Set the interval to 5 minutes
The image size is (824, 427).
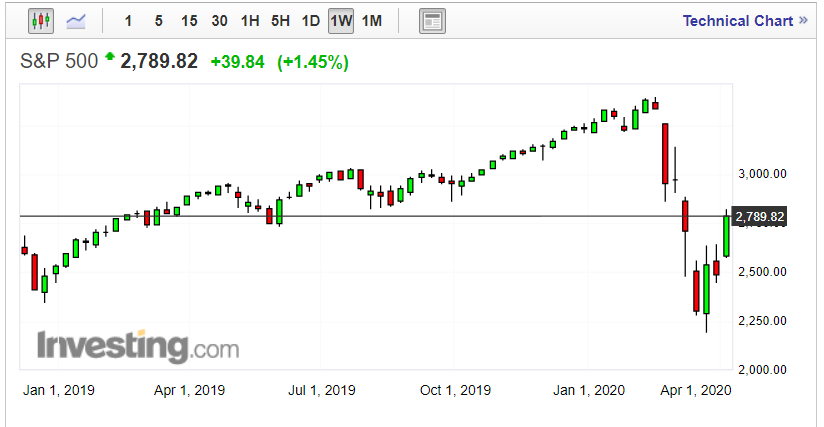coord(159,21)
